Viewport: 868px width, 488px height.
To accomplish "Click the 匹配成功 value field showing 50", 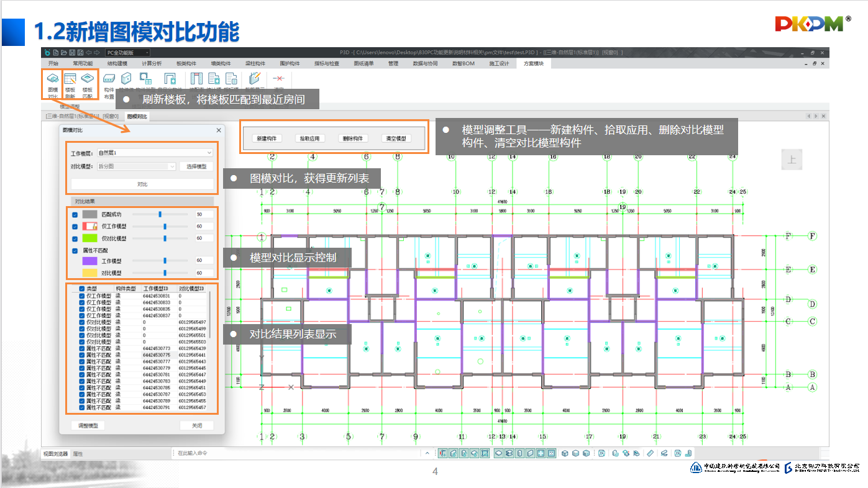I will [204, 214].
